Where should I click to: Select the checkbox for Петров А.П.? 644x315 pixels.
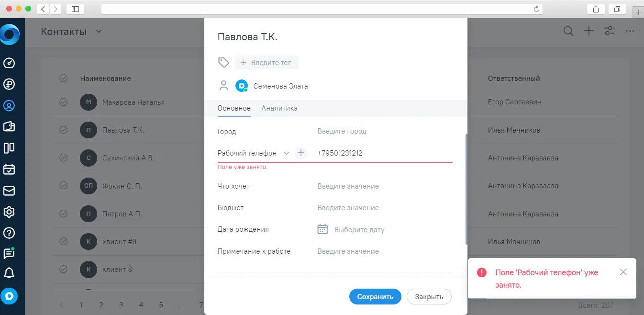coord(63,214)
